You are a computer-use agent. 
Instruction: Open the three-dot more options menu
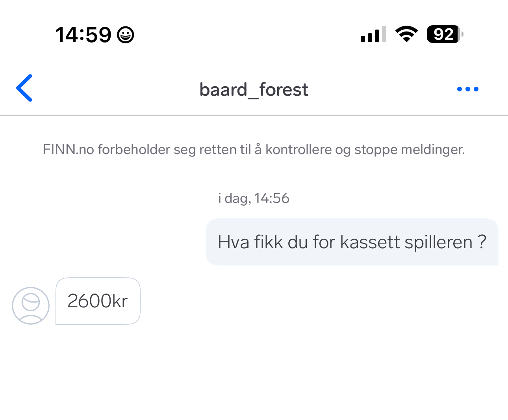[x=467, y=89]
